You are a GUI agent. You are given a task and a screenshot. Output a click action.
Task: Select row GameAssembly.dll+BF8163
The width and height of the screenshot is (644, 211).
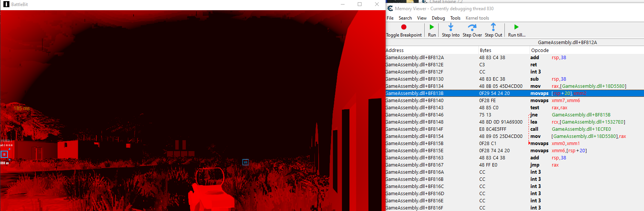(515, 158)
